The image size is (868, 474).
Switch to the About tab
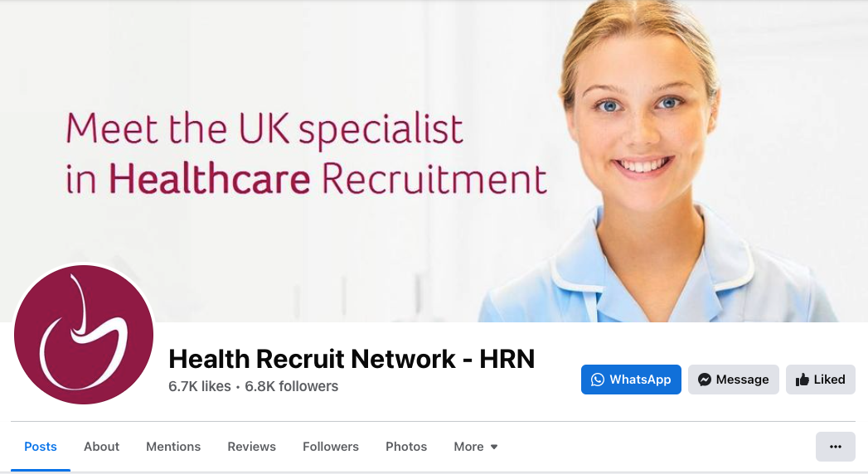[101, 447]
